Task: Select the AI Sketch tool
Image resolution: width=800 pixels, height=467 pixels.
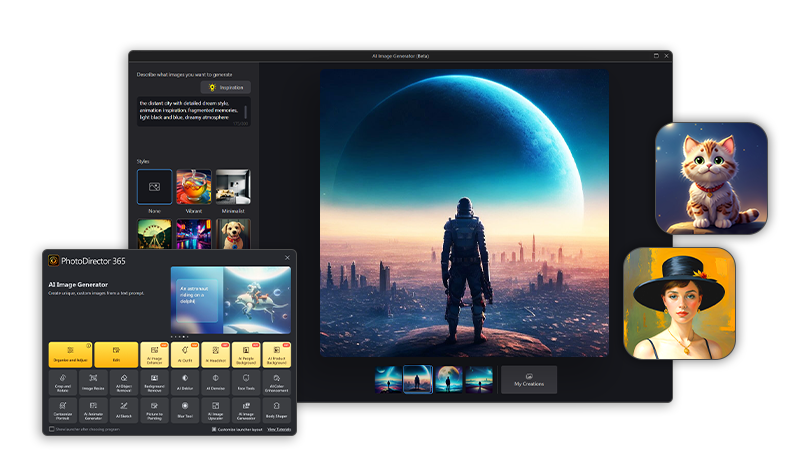Action: click(124, 411)
